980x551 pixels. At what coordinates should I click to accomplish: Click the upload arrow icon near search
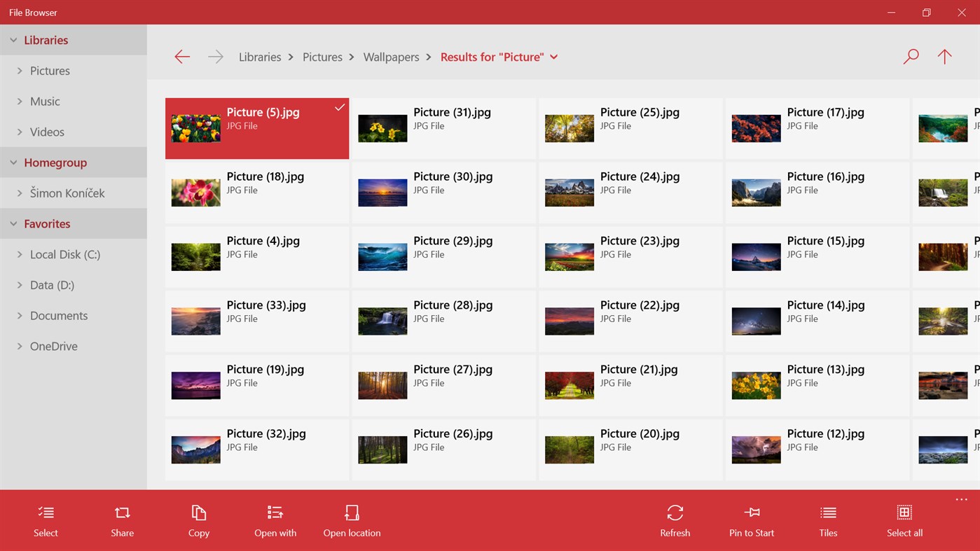click(x=944, y=56)
